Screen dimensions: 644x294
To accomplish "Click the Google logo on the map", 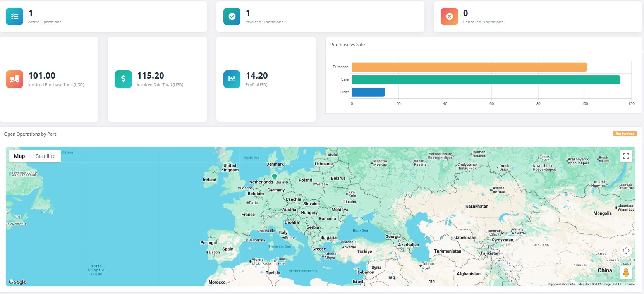I will [17, 282].
